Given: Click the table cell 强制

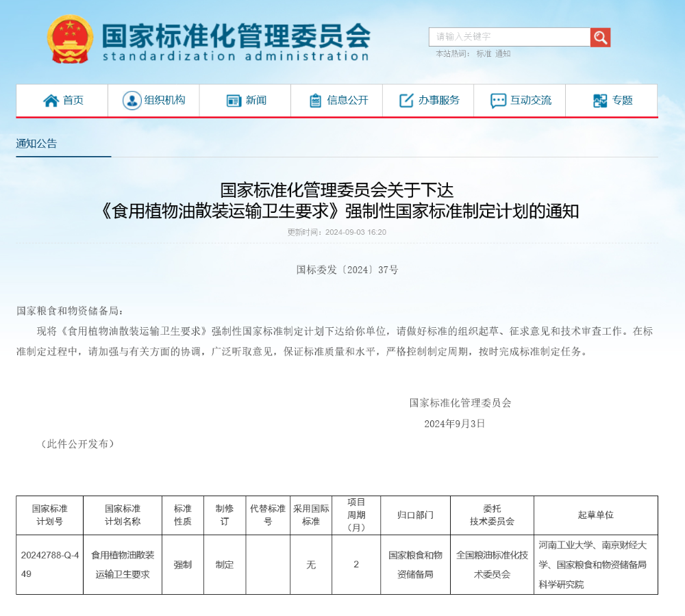Looking at the screenshot, I should tap(183, 565).
